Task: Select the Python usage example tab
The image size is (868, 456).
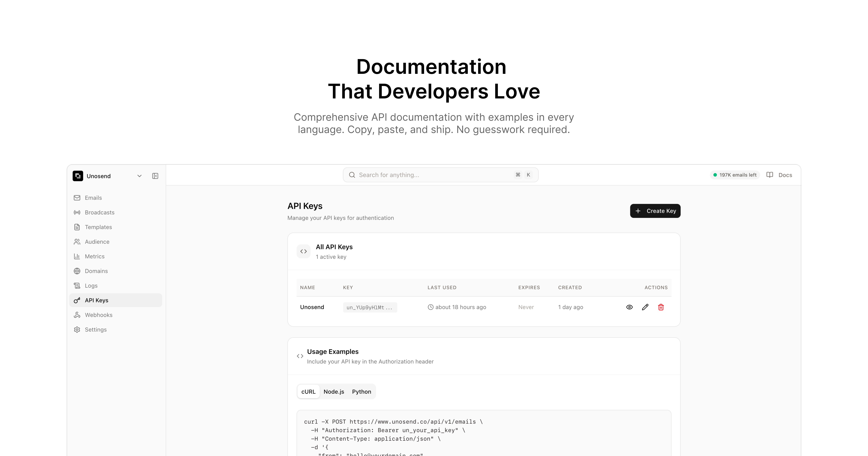Action: [361, 392]
